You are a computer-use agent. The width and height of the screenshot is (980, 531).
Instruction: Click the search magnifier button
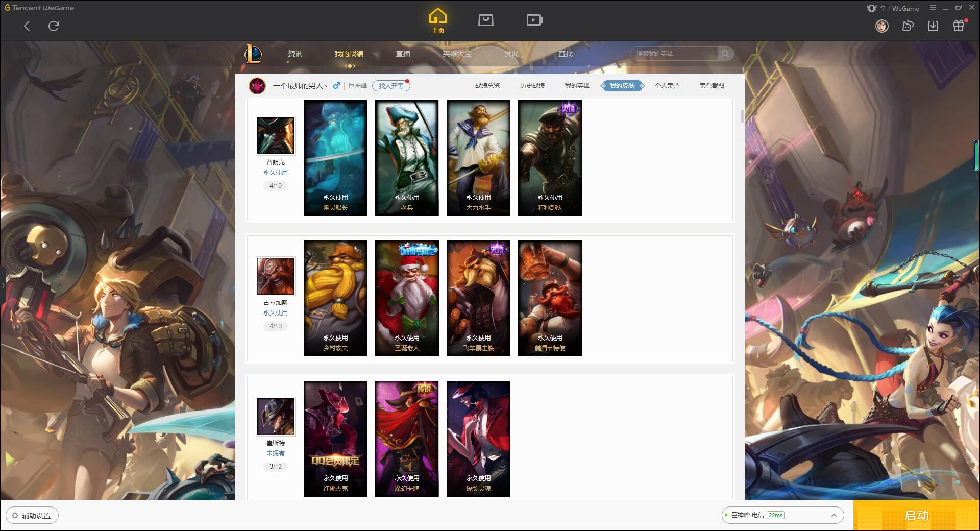pyautogui.click(x=725, y=53)
